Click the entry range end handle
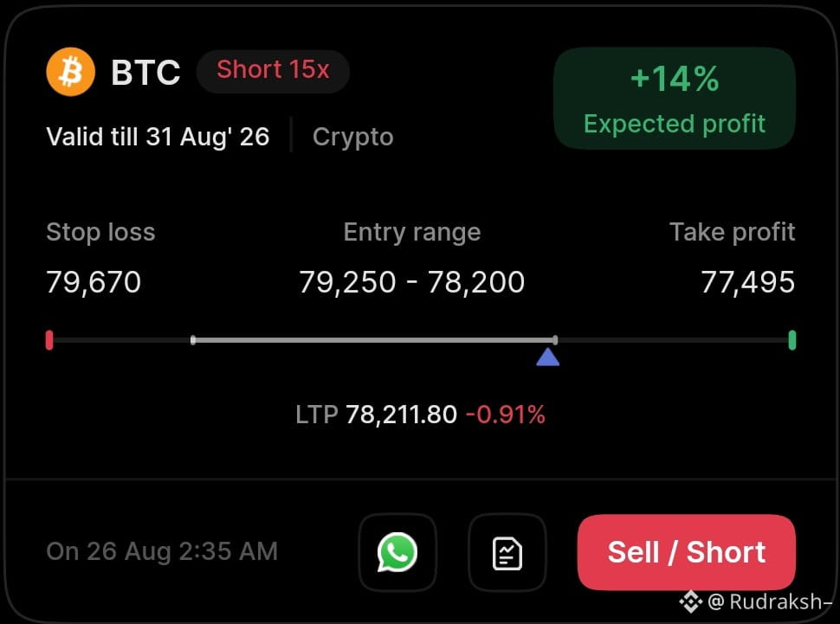This screenshot has width=840, height=624. [x=555, y=340]
